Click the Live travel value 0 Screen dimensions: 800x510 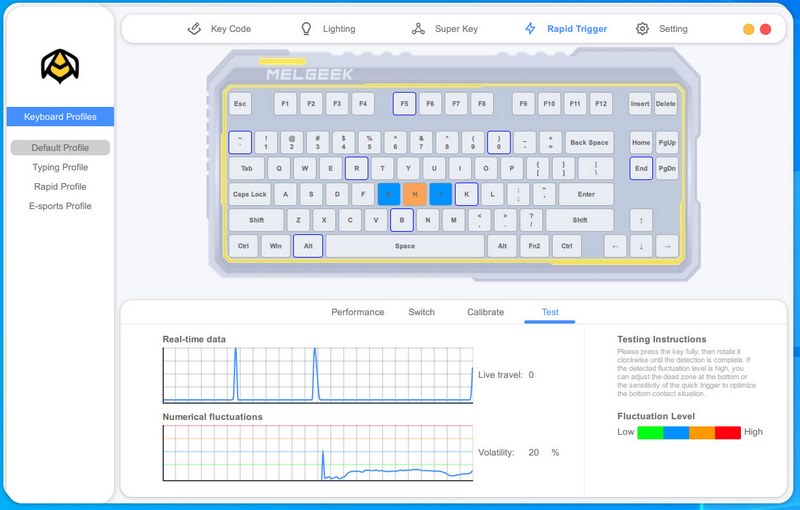point(531,375)
